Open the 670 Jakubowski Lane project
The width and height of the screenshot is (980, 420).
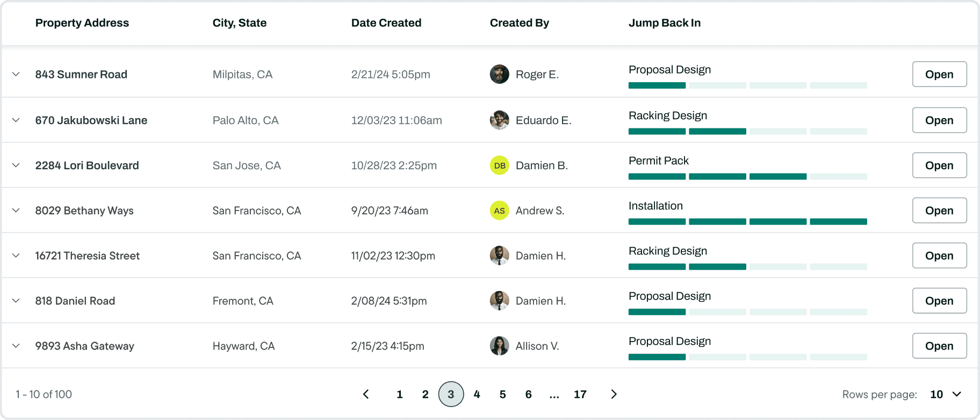click(x=939, y=120)
